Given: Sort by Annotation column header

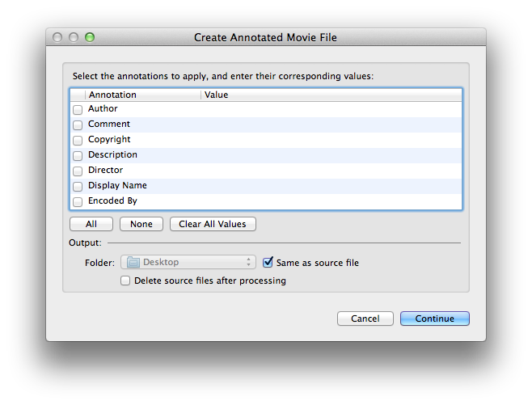Looking at the screenshot, I should pos(143,95).
